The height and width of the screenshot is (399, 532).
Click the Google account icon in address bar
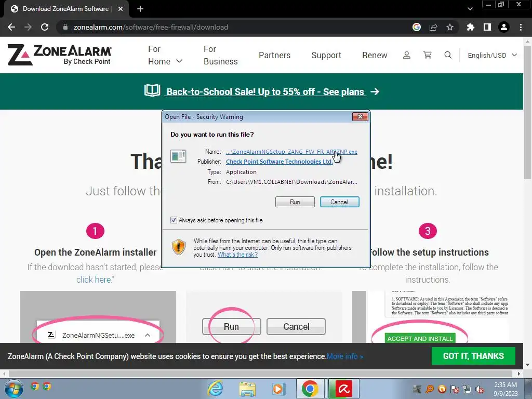(x=417, y=27)
